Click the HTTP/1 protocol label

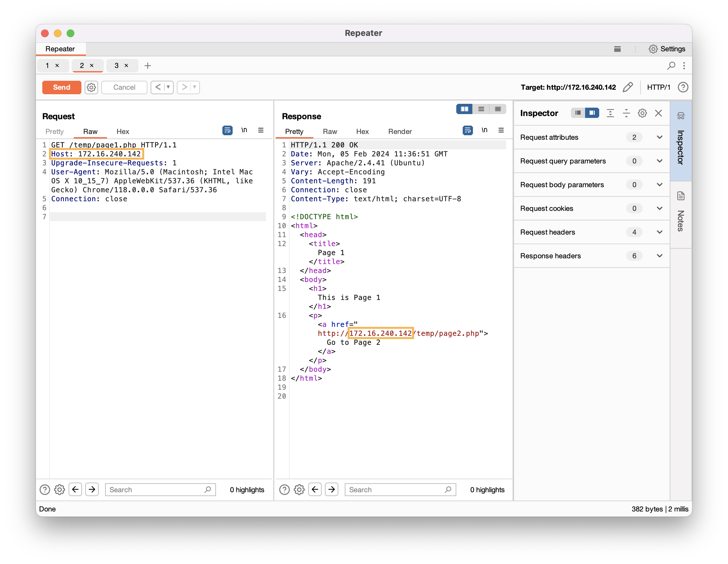click(x=658, y=87)
